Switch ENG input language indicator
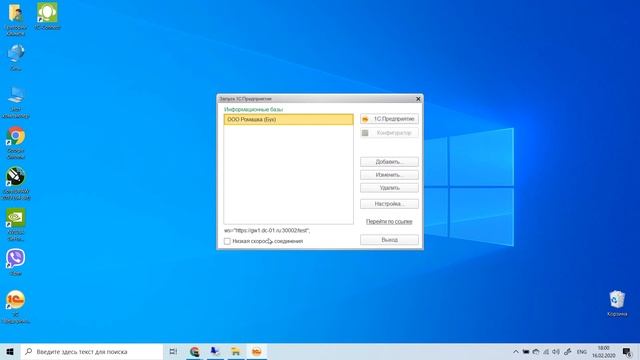This screenshot has width=640, height=360. click(x=582, y=351)
